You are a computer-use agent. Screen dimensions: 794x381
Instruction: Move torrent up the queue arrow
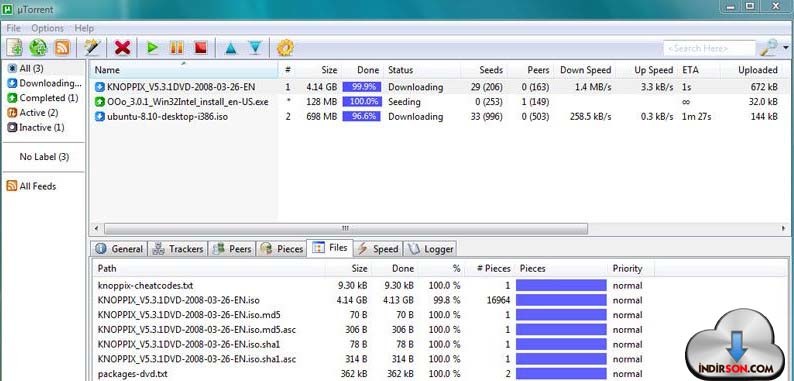click(x=231, y=48)
